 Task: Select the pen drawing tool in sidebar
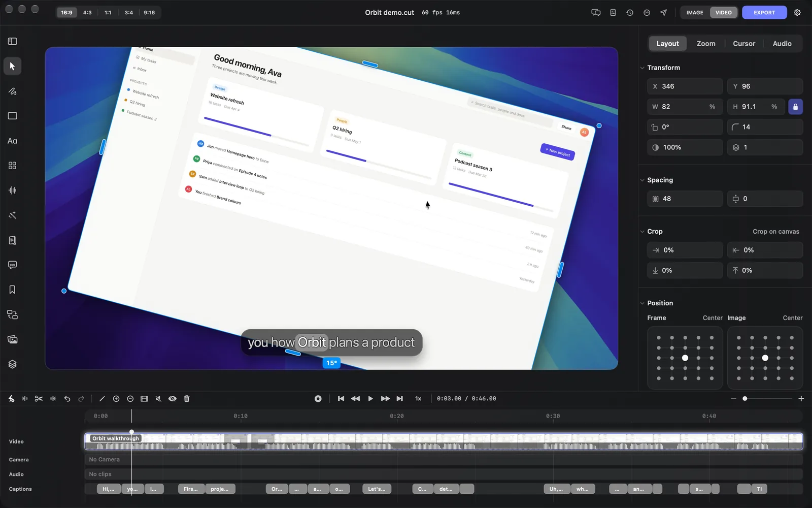(x=12, y=91)
